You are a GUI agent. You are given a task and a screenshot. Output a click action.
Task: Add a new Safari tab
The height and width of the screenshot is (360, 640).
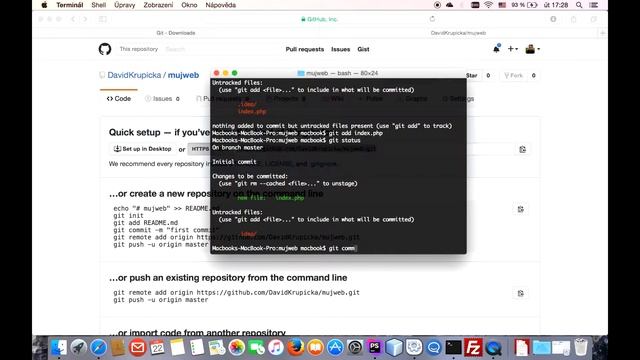(x=602, y=33)
